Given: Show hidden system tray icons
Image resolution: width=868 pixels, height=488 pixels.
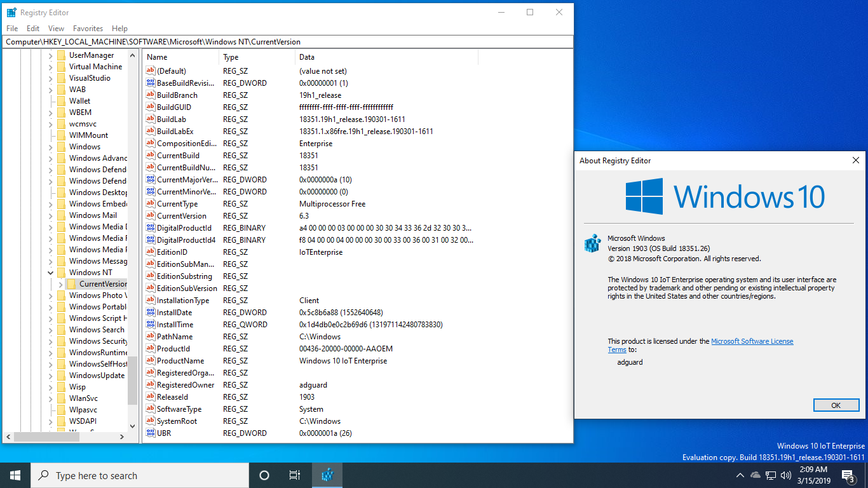Looking at the screenshot, I should (x=740, y=475).
